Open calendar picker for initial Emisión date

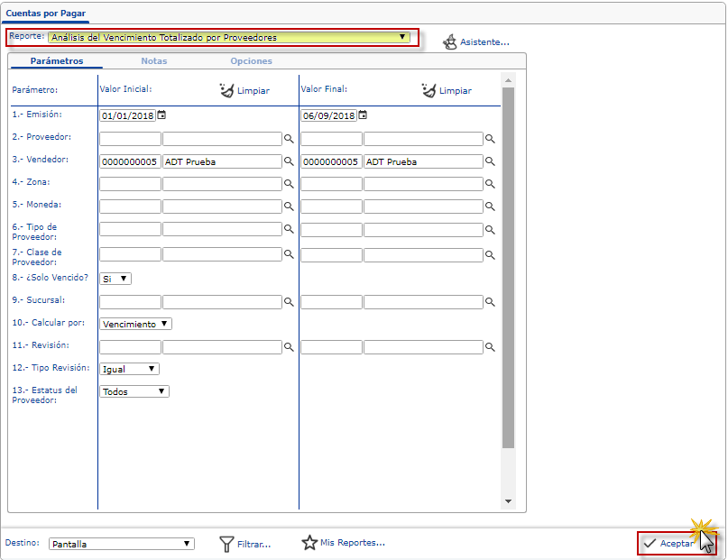[x=162, y=115]
